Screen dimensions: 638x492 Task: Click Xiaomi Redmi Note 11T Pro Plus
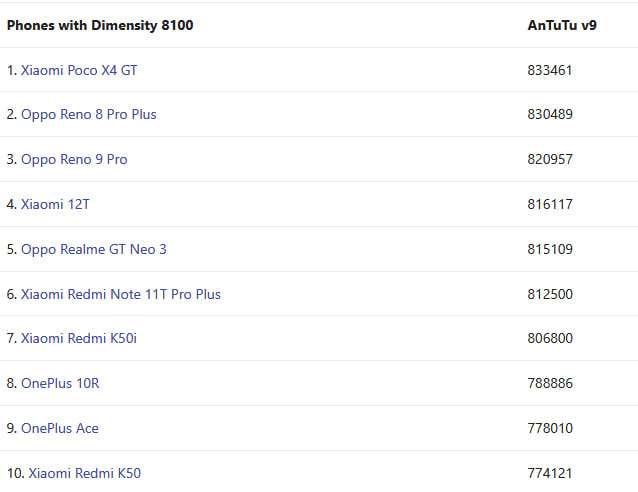click(121, 294)
